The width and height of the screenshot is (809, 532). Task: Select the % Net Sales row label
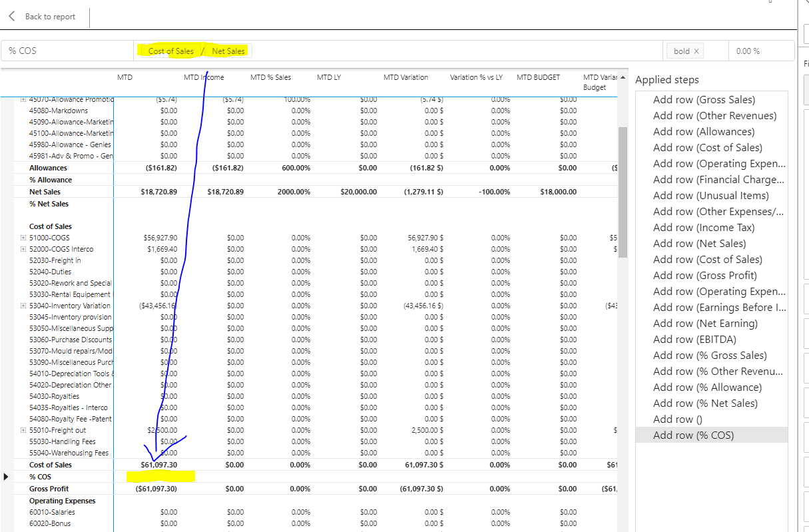point(49,204)
